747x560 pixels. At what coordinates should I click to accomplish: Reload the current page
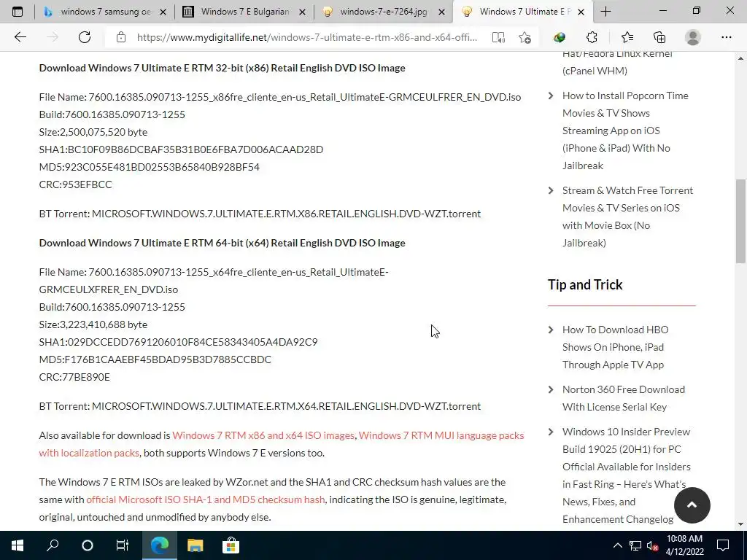[x=85, y=37]
